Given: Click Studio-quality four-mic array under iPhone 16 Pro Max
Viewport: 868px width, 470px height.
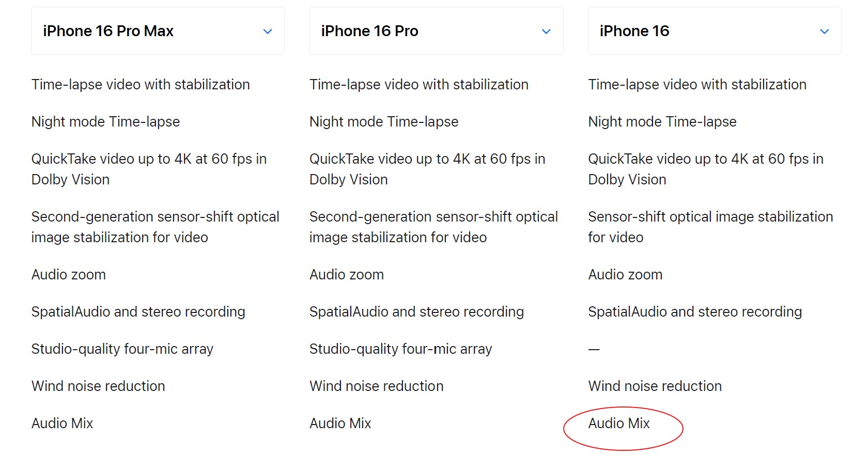Looking at the screenshot, I should (122, 349).
